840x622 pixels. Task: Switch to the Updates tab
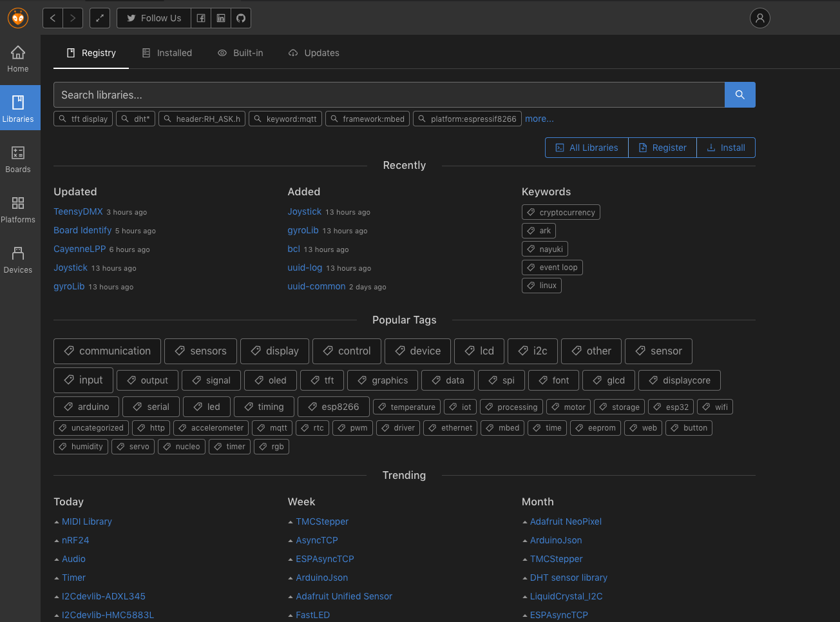click(x=314, y=53)
